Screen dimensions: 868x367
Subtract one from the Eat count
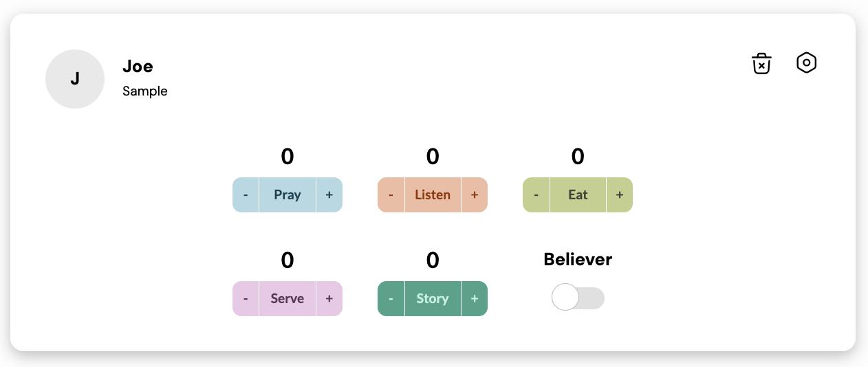click(x=536, y=194)
